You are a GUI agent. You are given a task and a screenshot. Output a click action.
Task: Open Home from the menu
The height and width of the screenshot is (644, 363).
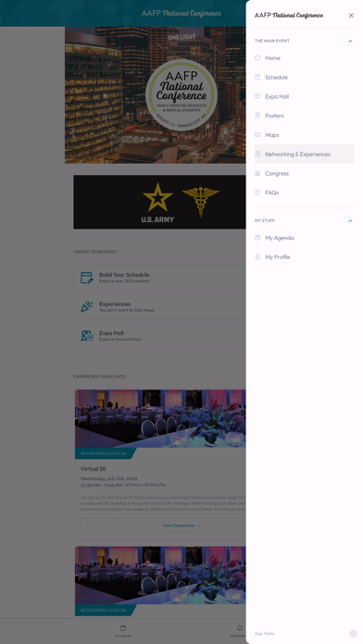point(305,58)
